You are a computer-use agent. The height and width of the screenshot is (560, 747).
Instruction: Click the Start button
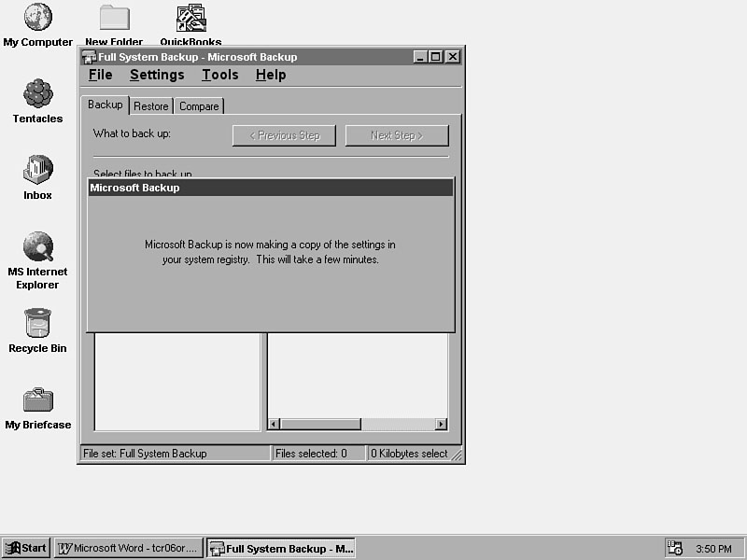(26, 548)
